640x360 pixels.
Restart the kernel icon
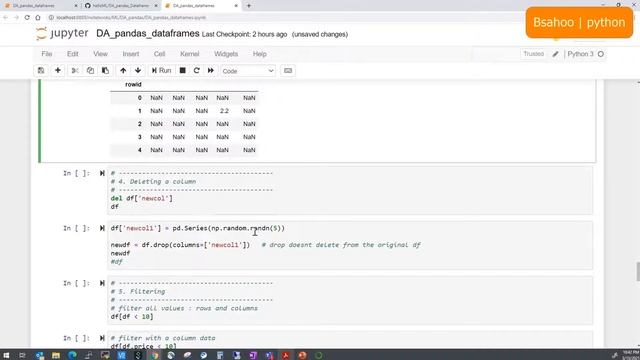point(197,71)
